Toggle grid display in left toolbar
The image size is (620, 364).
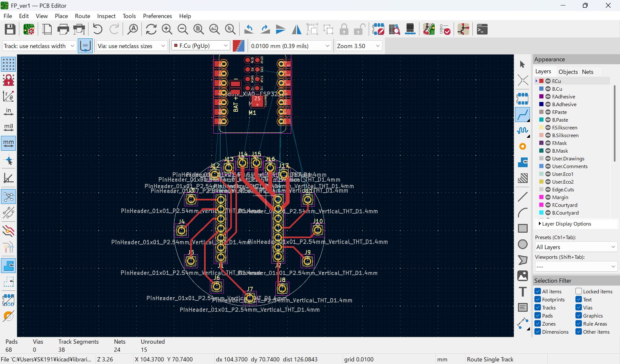point(8,64)
